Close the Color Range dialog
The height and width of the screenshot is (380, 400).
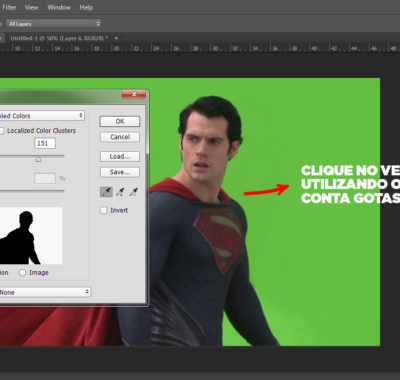click(x=134, y=95)
